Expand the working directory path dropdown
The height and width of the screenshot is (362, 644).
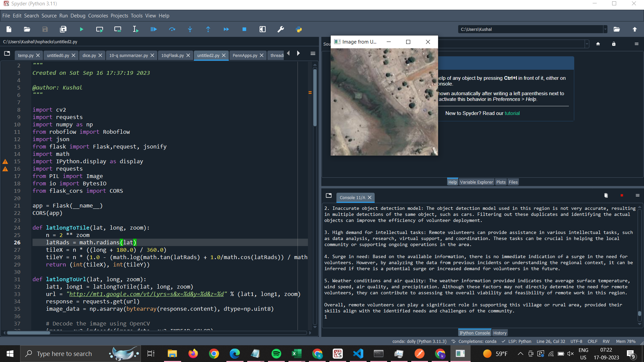pos(605,29)
